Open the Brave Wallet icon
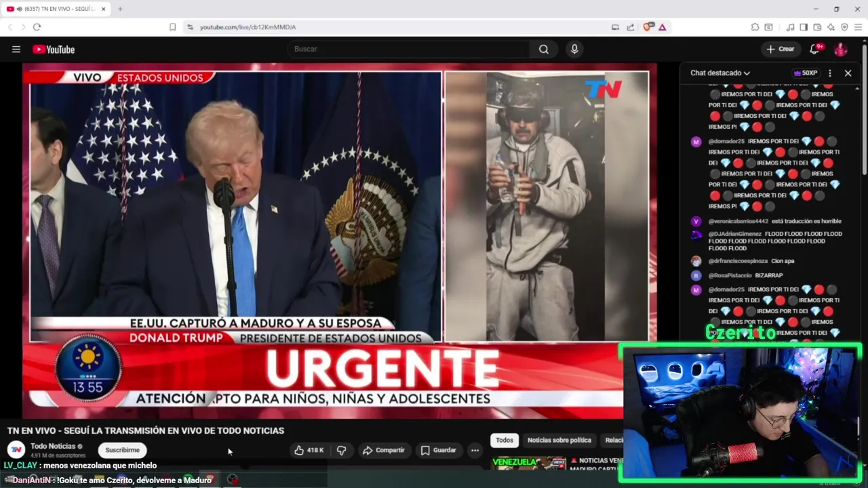The height and width of the screenshot is (488, 868). [817, 27]
